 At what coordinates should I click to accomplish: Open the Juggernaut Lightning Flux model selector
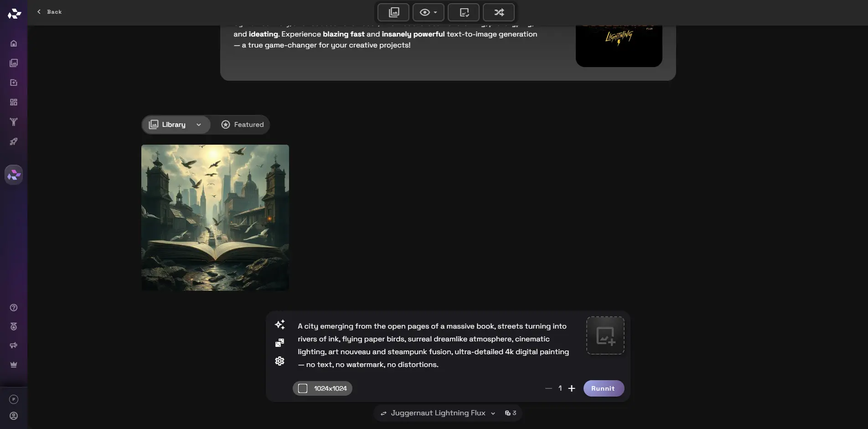point(438,413)
